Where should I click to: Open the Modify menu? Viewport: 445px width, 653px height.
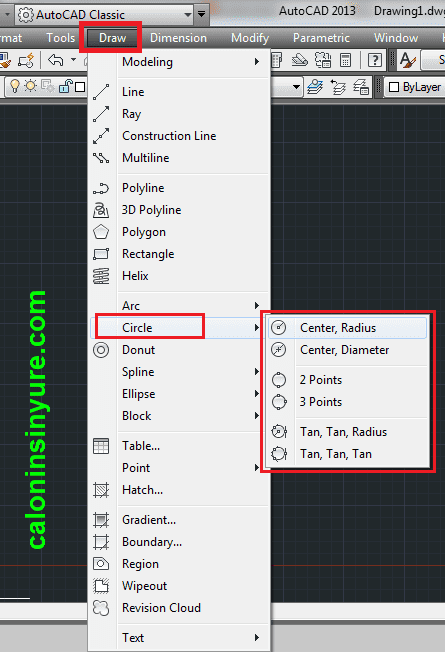tap(250, 38)
